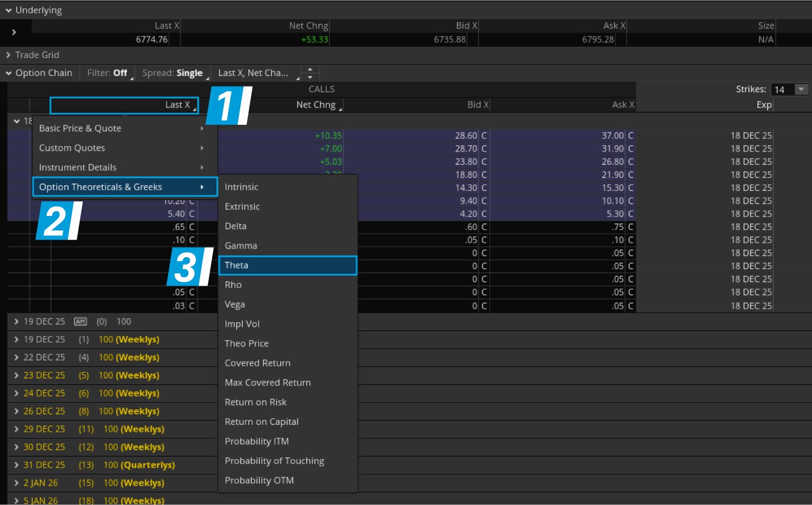
Task: Collapse the Underlying section
Action: coord(8,10)
